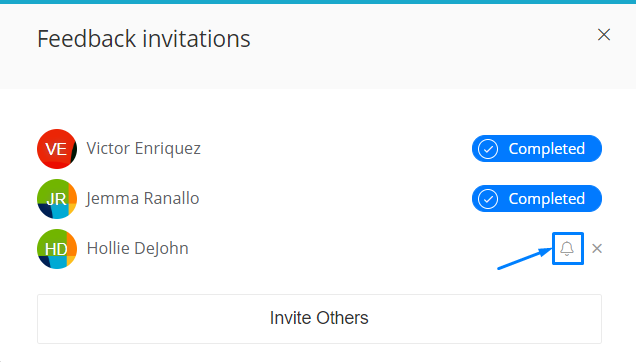Click blank space between Hollie DeJohn and the arrow
The height and width of the screenshot is (362, 636).
343,248
